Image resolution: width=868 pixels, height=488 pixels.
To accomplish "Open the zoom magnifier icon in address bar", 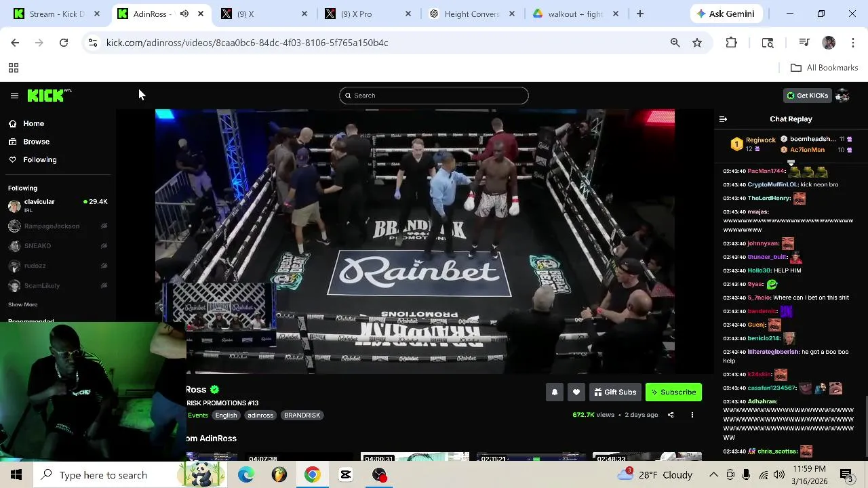I will tap(675, 43).
